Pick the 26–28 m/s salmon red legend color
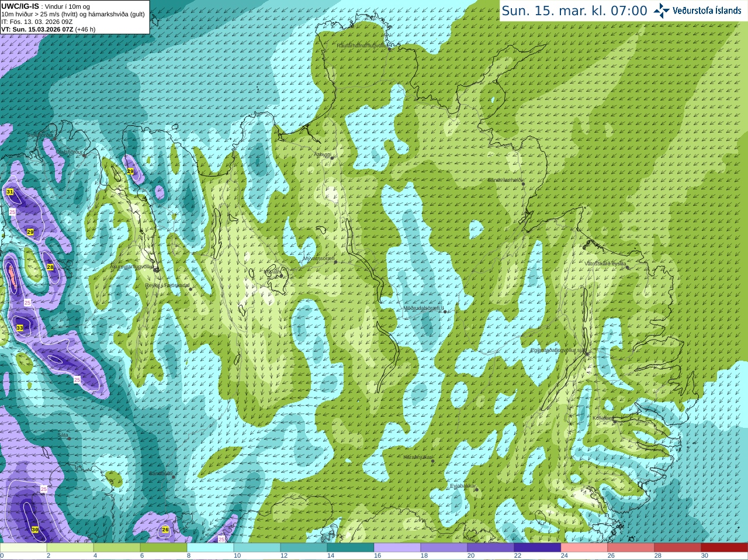This screenshot has width=748, height=560. 631,548
